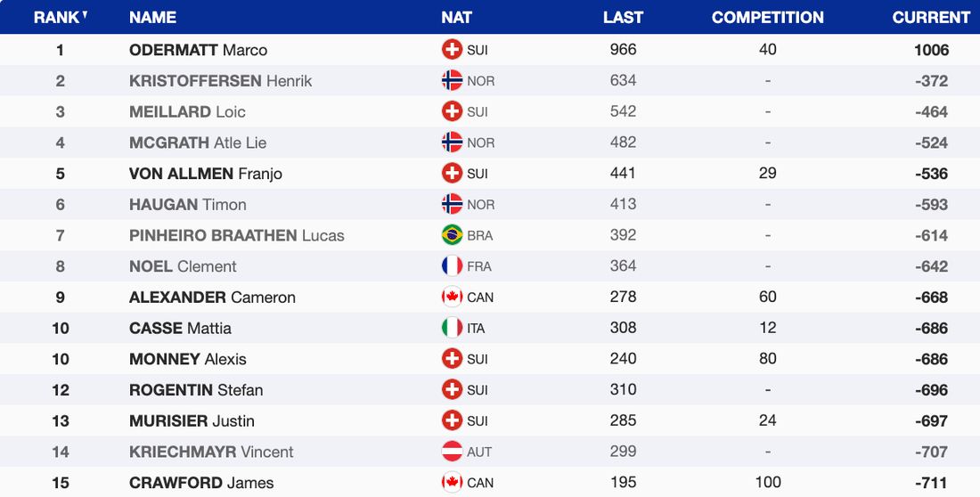Click the NAT column header
The height and width of the screenshot is (497, 980).
pos(456,17)
